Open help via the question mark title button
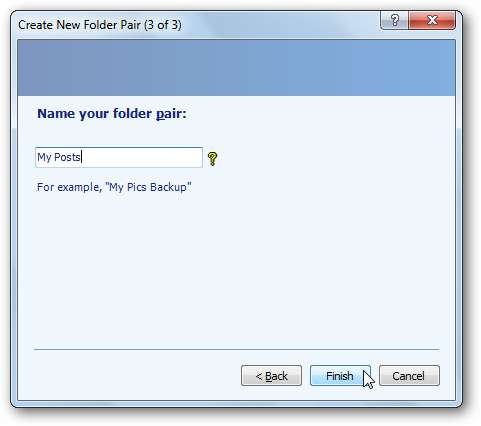 coord(395,21)
